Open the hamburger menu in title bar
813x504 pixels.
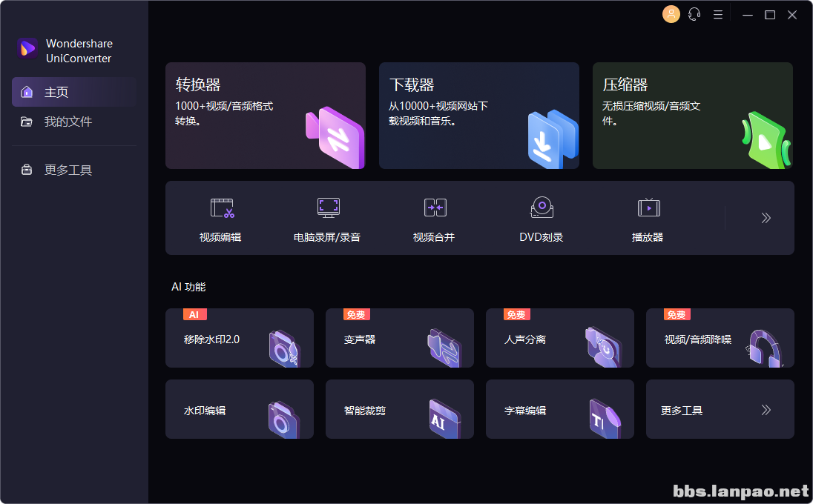tap(718, 14)
